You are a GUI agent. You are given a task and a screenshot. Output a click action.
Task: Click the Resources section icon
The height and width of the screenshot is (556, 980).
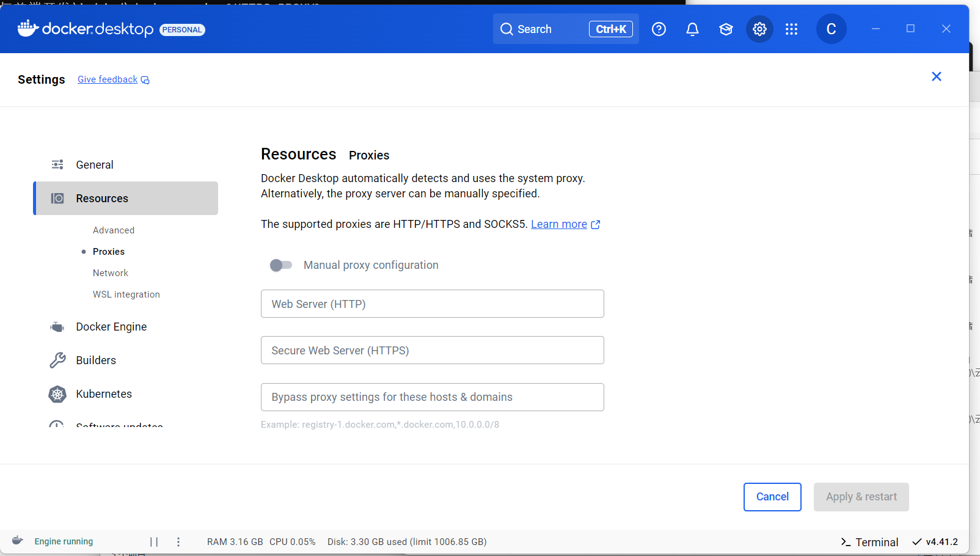pos(57,198)
